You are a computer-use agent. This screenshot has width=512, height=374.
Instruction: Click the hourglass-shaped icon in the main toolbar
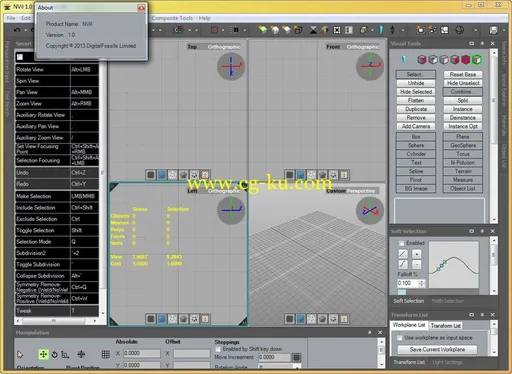313,30
